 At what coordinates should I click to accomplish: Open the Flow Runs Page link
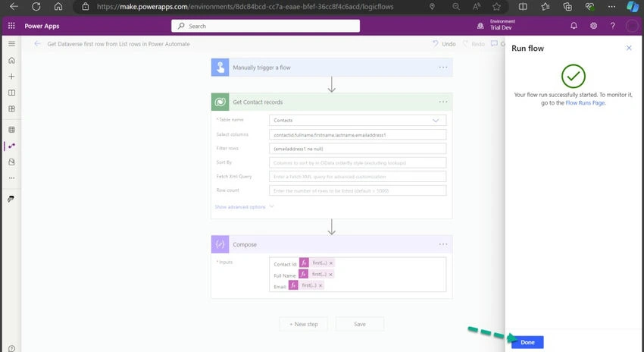tap(585, 103)
